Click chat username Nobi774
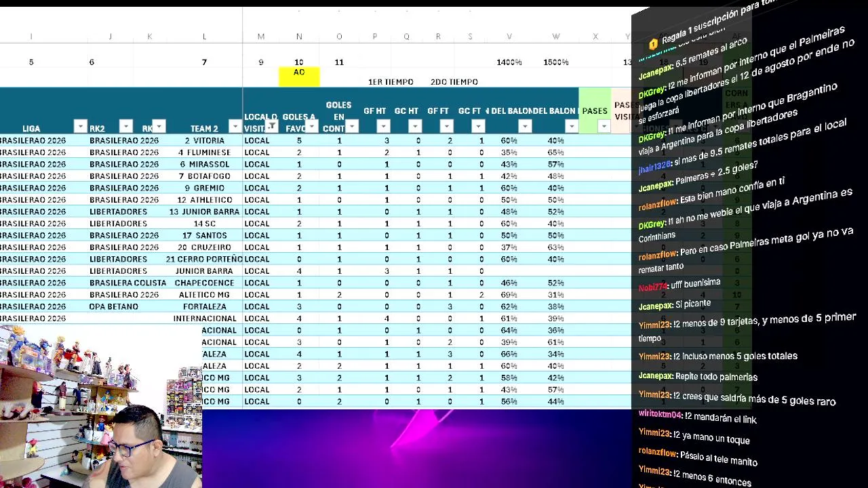The width and height of the screenshot is (868, 488). click(652, 287)
